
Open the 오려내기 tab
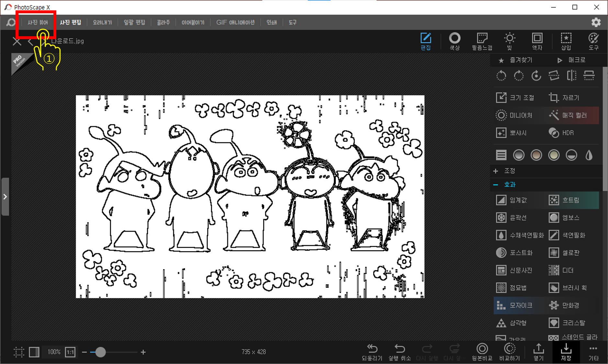(102, 22)
